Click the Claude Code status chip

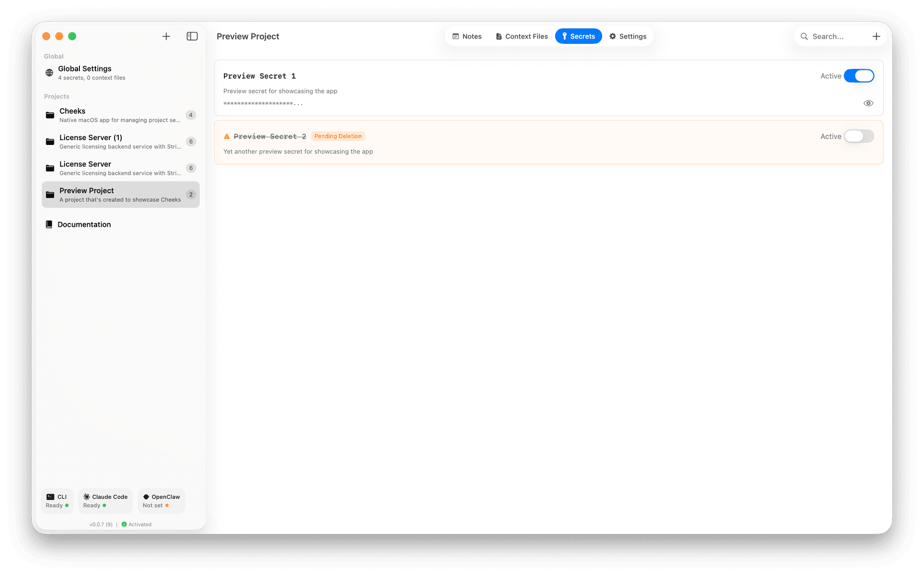coord(105,501)
